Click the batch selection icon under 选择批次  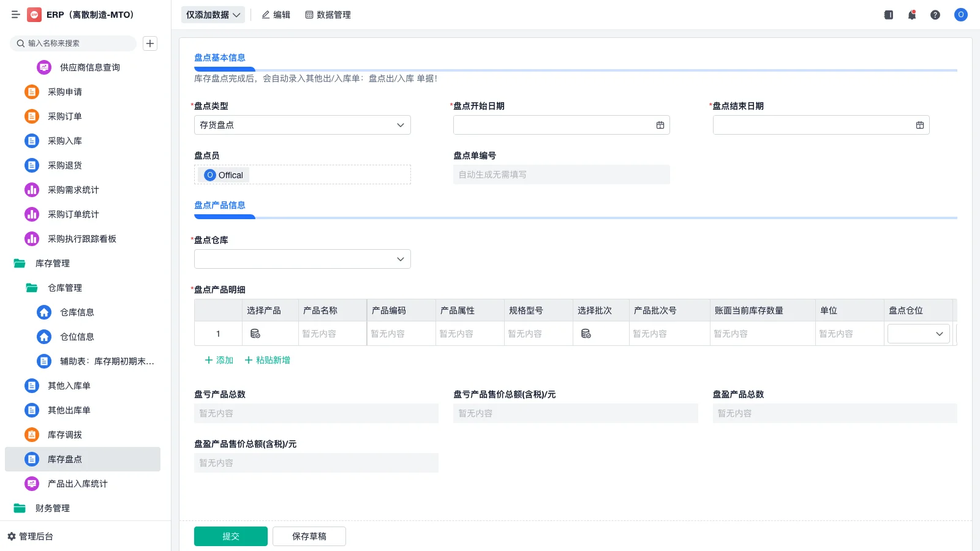[586, 334]
